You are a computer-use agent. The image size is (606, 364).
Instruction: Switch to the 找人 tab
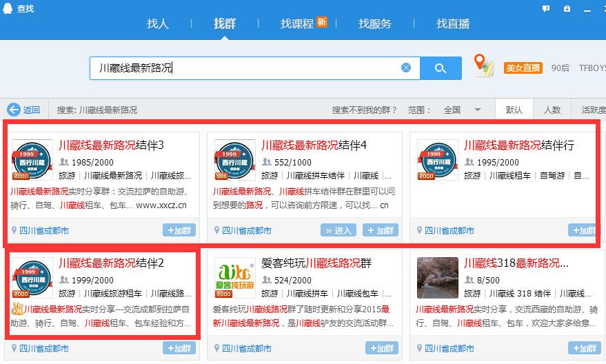(157, 23)
